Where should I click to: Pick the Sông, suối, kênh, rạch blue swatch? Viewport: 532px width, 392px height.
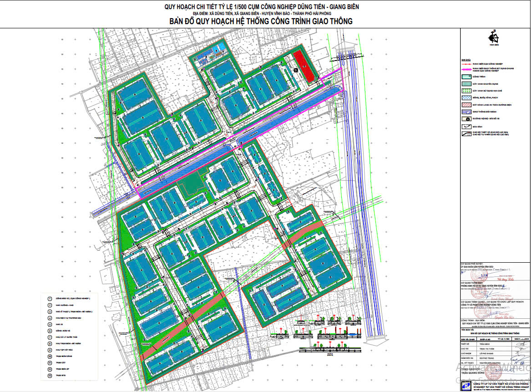pos(467,97)
